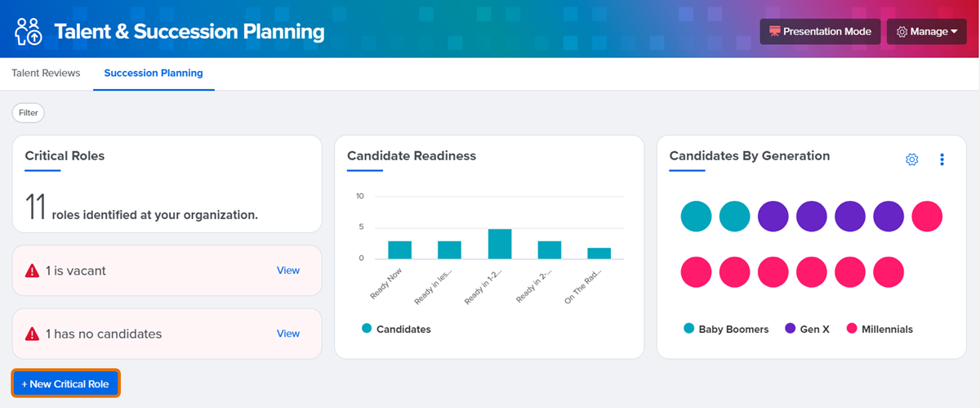This screenshot has width=980, height=408.
Task: Select the Succession Planning tab
Action: click(154, 73)
